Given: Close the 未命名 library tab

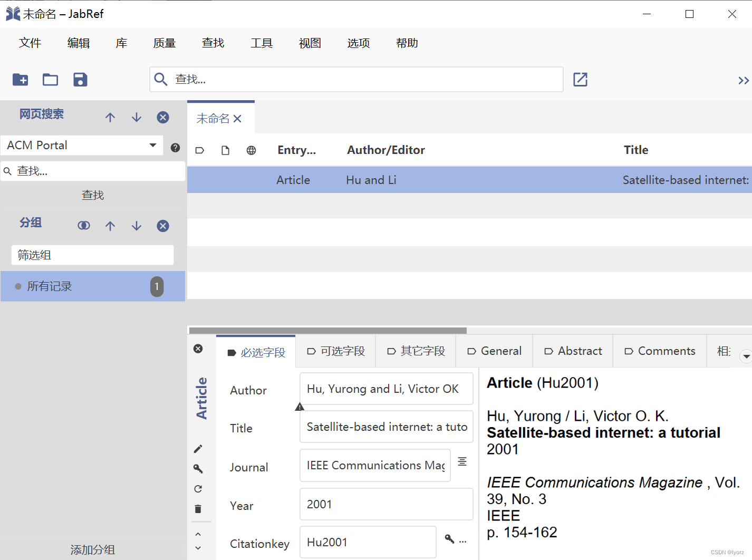Looking at the screenshot, I should (x=237, y=119).
